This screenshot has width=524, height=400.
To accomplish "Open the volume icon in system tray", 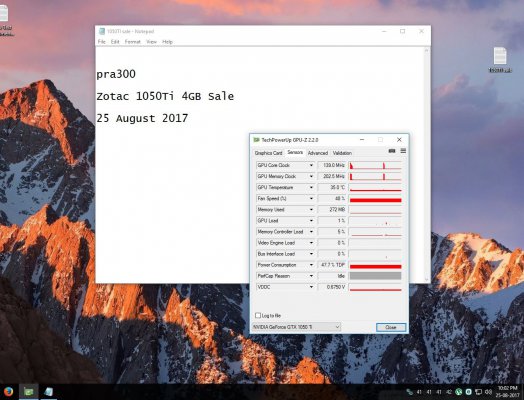I will coord(488,392).
